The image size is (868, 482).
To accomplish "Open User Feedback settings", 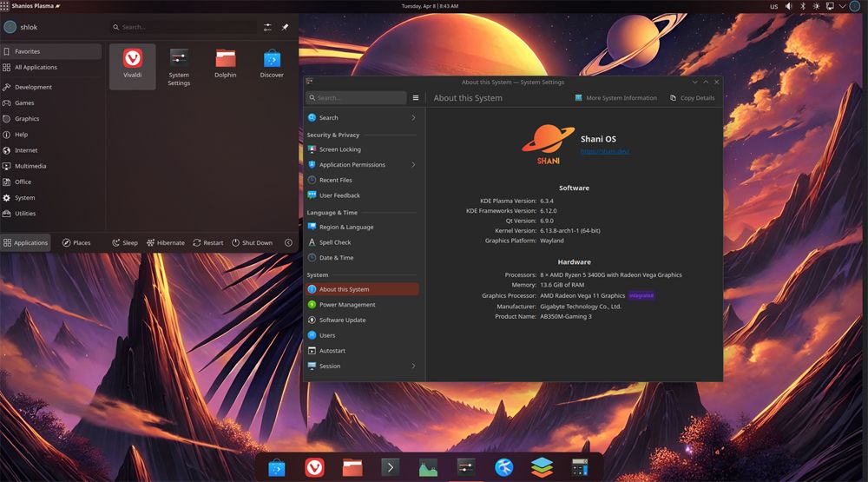I will point(362,195).
